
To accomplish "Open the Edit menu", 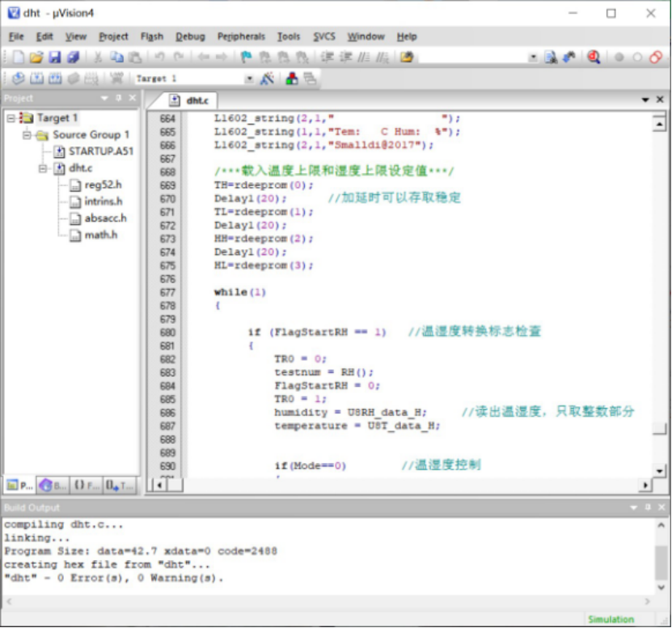I will click(x=44, y=36).
